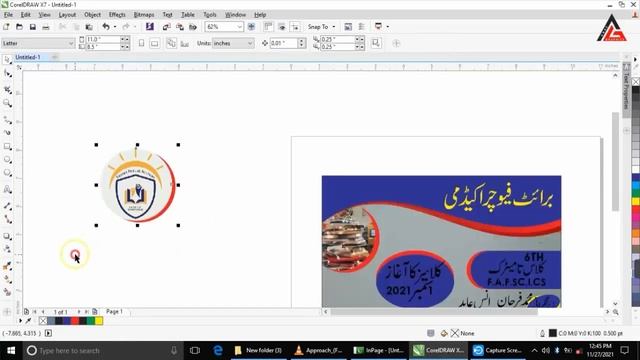The width and height of the screenshot is (640, 360).
Task: Select the Ellipse tool
Action: (x=7, y=160)
